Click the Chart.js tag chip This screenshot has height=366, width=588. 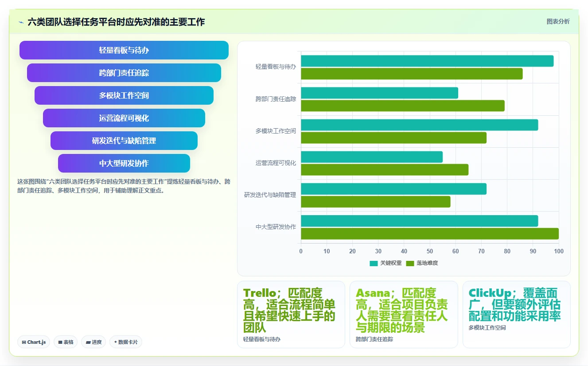(x=34, y=342)
